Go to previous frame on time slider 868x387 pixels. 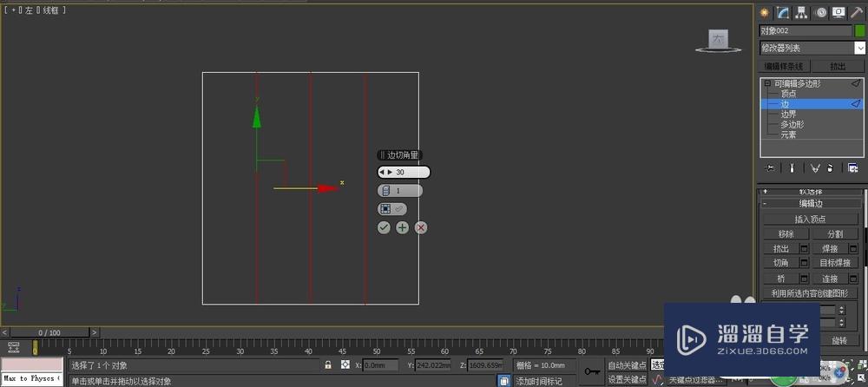5,332
